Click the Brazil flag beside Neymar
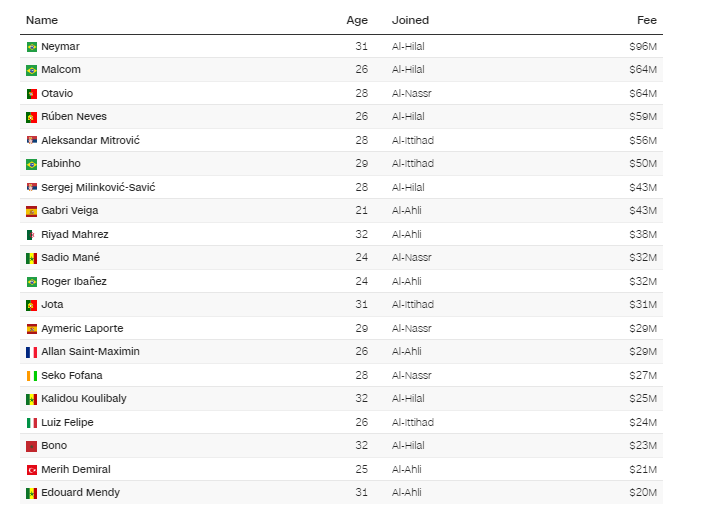This screenshot has width=713, height=518. [x=31, y=47]
